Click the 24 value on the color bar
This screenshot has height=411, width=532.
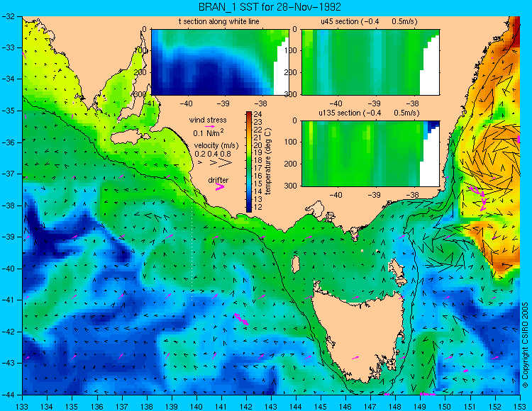(258, 114)
